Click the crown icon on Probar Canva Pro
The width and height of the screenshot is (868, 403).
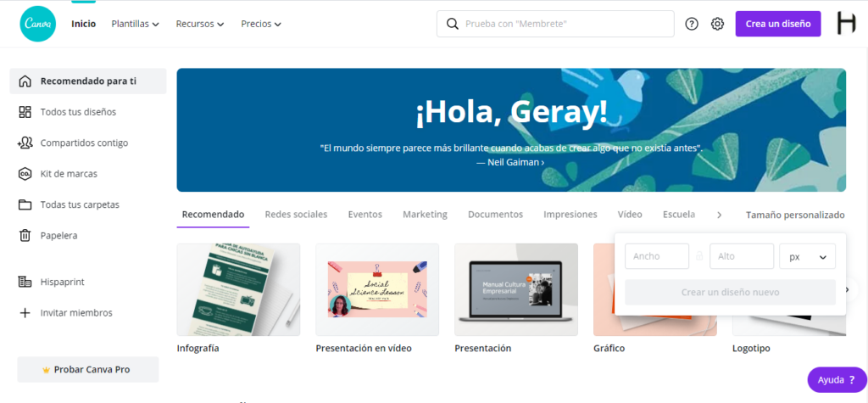(46, 370)
